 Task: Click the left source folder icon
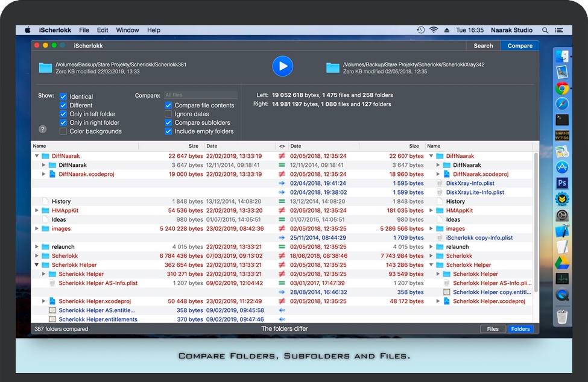pyautogui.click(x=45, y=67)
